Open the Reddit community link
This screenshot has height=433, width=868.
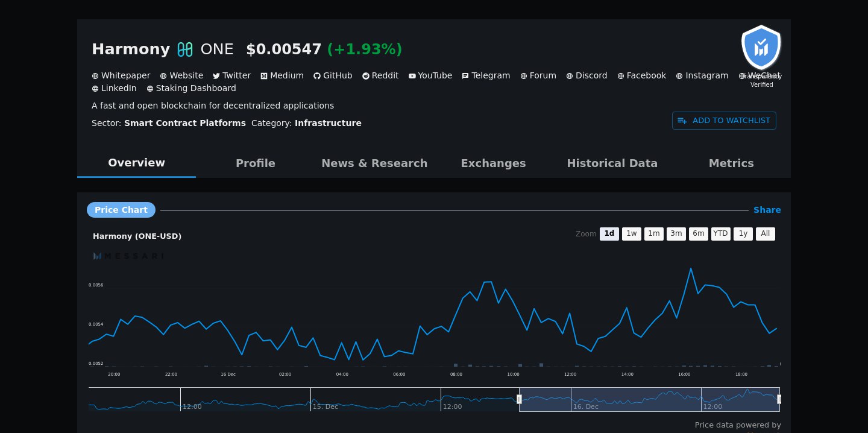click(380, 76)
